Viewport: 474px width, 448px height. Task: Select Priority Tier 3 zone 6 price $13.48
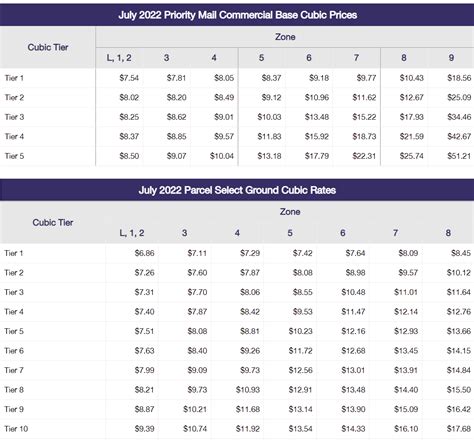click(x=317, y=117)
